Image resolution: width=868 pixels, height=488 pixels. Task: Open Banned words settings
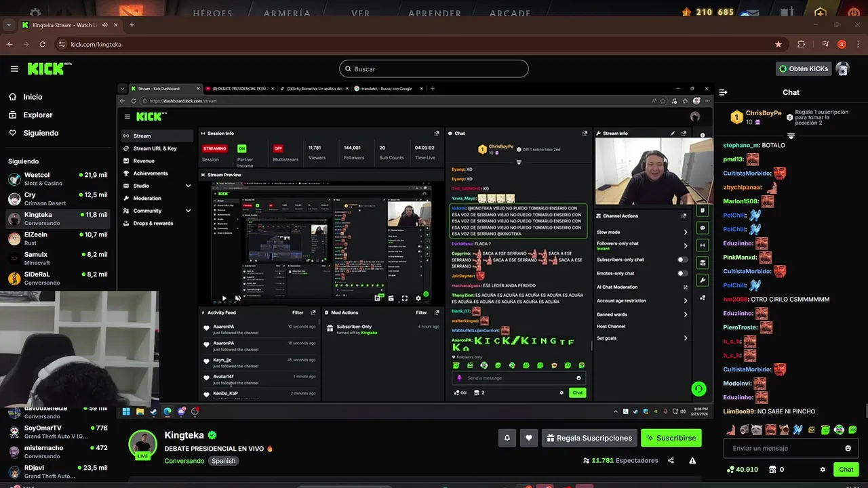(642, 314)
